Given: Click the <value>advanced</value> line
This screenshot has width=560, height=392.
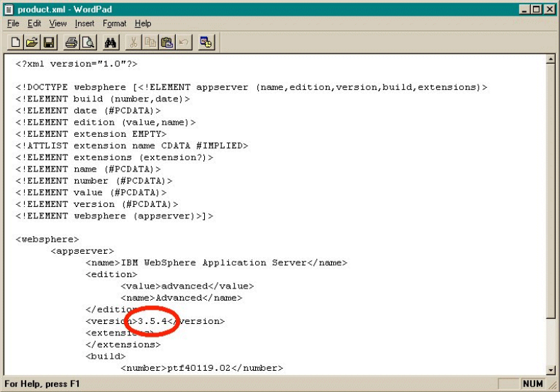Looking at the screenshot, I should pos(187,286).
